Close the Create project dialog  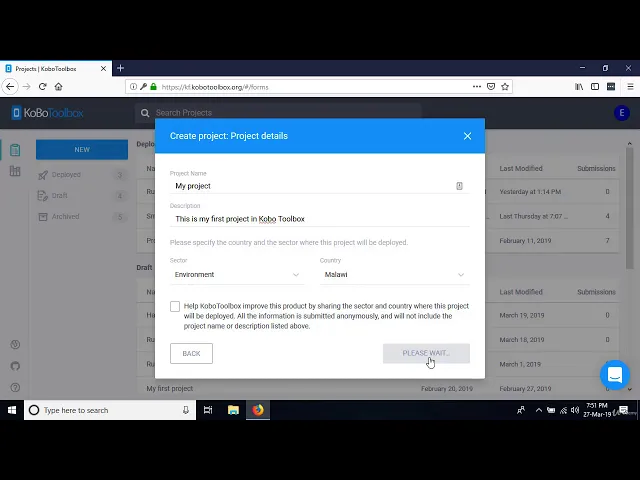click(467, 136)
